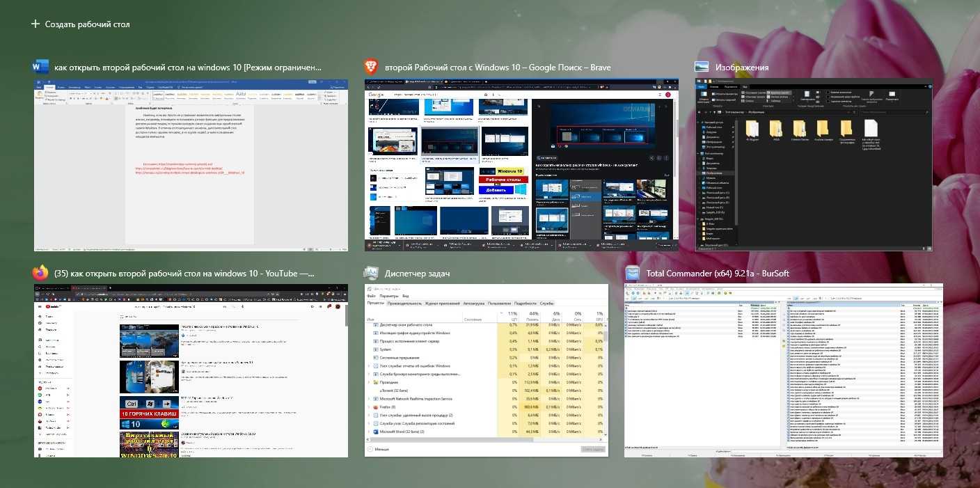
Task: Click the Total Commander floppy disk icon
Action: click(x=632, y=273)
